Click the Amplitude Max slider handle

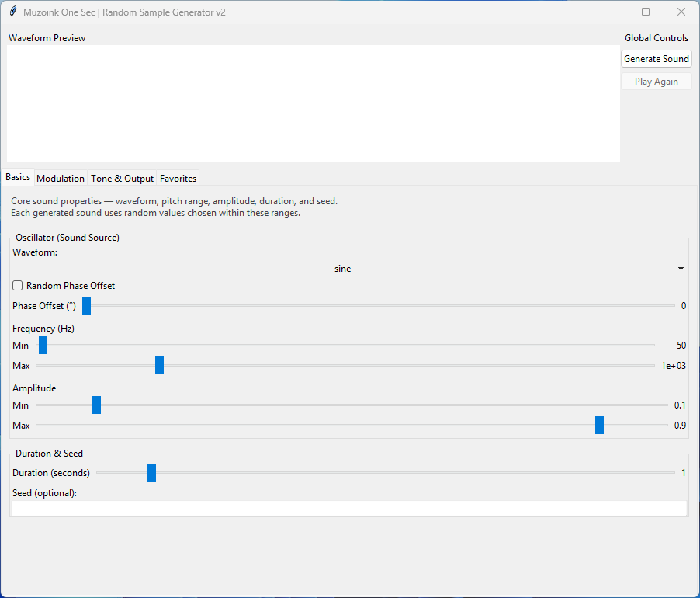(x=600, y=425)
